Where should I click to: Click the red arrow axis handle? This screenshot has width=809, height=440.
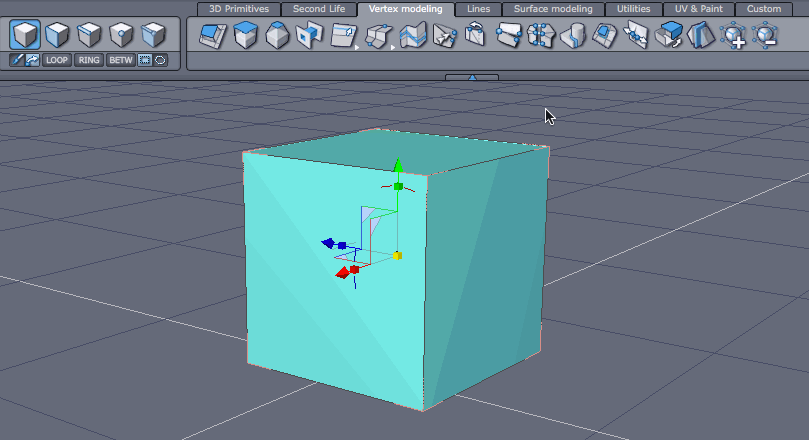[x=342, y=273]
